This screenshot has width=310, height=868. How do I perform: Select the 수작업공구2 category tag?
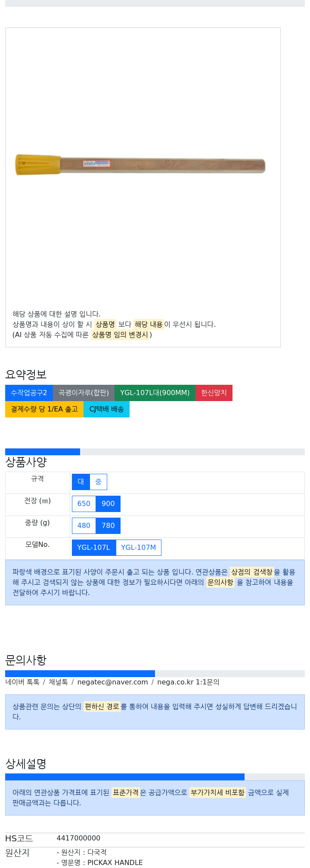29,393
